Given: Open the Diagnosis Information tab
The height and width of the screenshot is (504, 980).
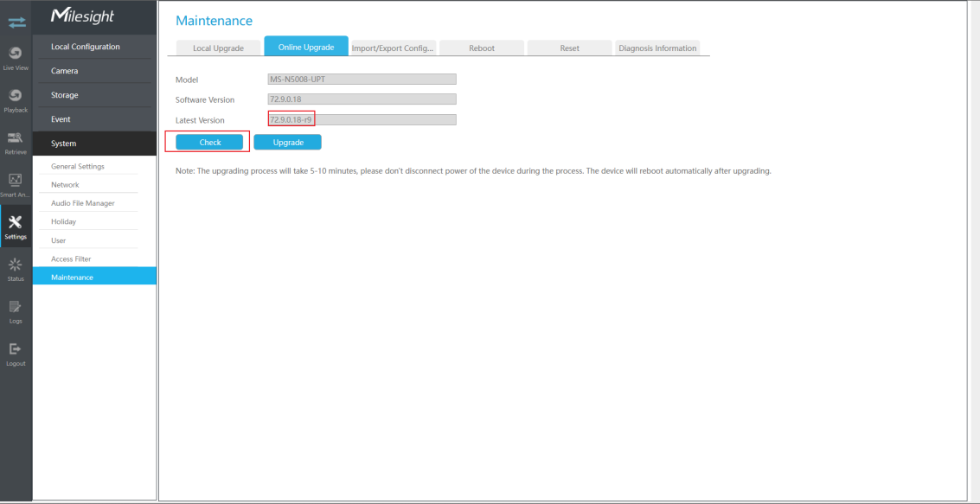Looking at the screenshot, I should 657,48.
